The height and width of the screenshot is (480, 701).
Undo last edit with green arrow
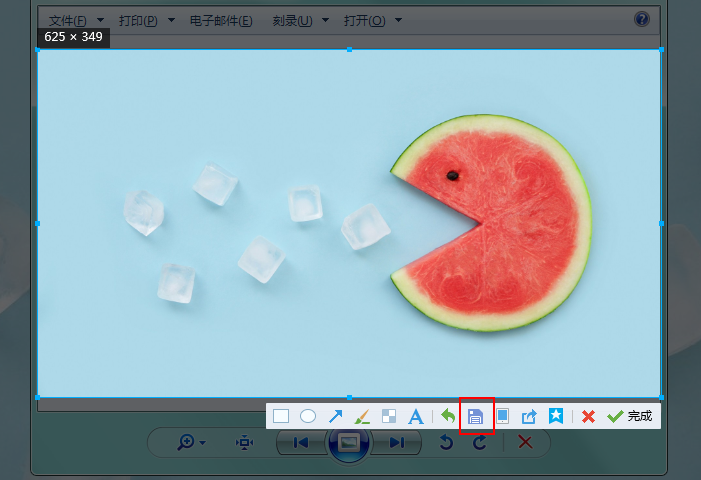[448, 416]
